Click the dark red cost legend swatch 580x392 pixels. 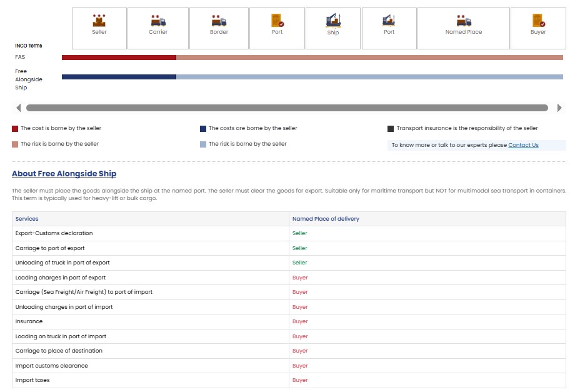[15, 129]
